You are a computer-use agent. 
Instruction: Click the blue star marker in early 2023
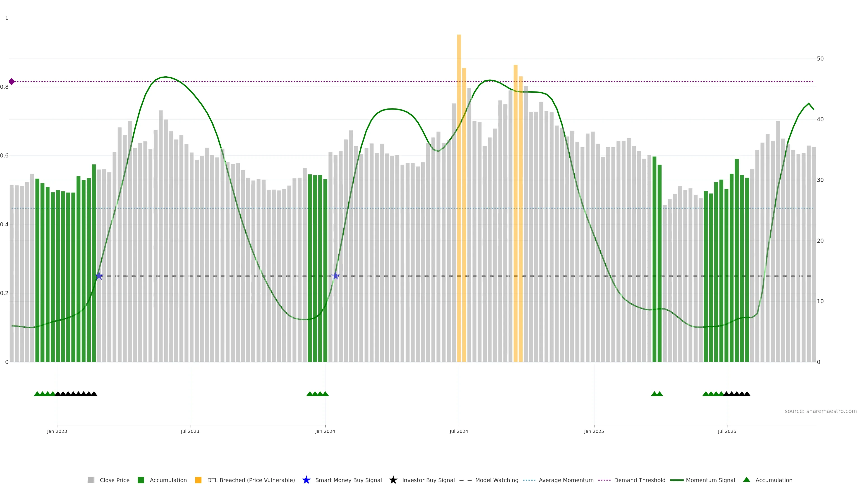pos(99,276)
